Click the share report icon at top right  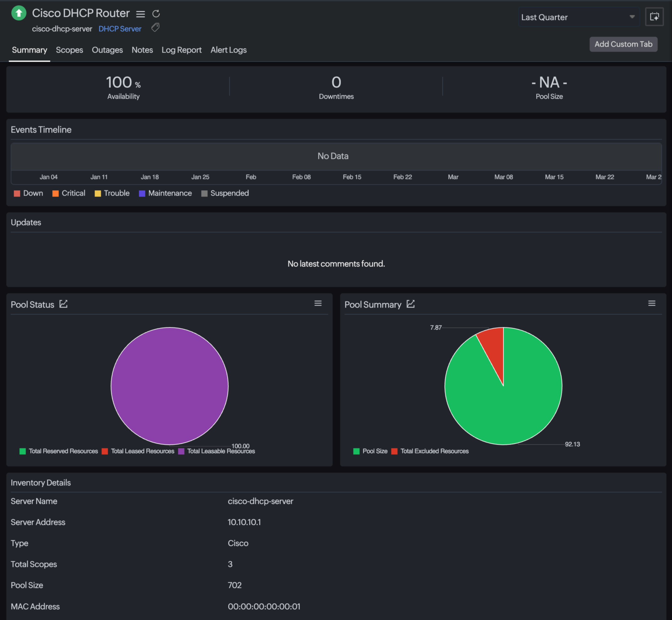click(x=654, y=16)
